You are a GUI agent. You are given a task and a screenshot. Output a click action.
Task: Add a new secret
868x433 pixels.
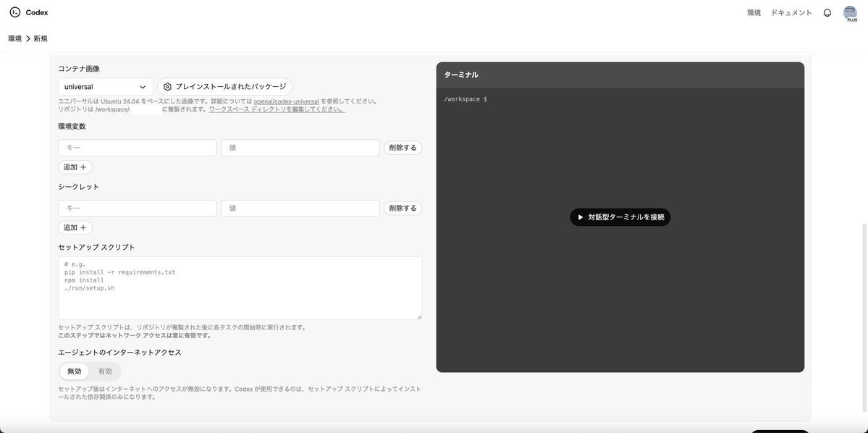tap(75, 227)
